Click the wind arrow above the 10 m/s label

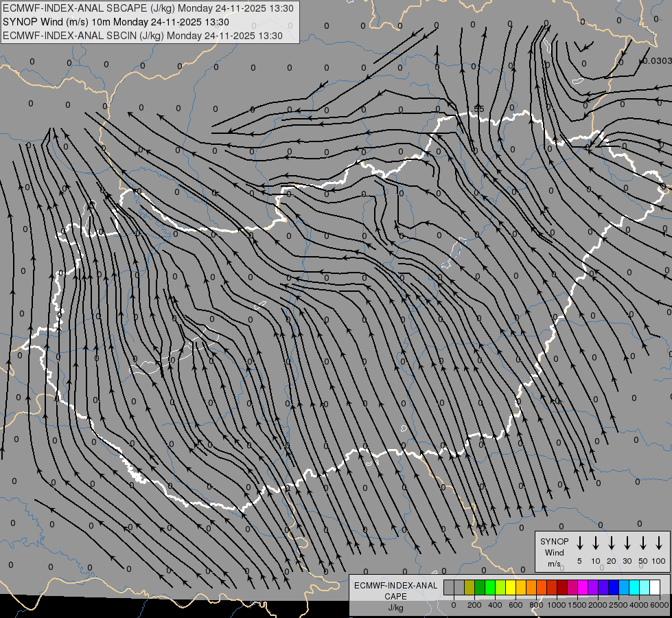pos(596,543)
